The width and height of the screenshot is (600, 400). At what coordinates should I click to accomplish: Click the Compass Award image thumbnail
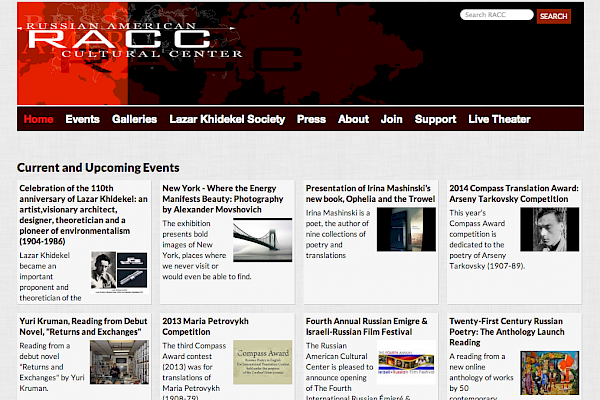click(262, 362)
